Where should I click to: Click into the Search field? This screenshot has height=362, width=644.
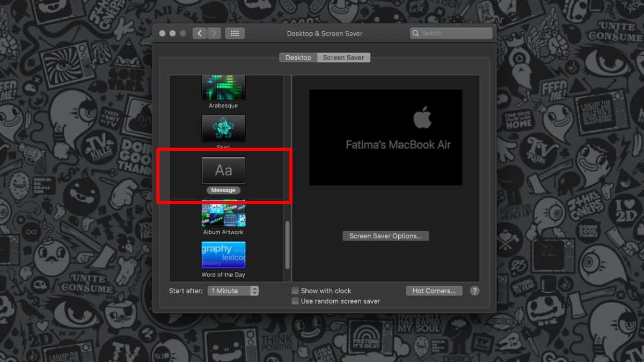click(451, 33)
